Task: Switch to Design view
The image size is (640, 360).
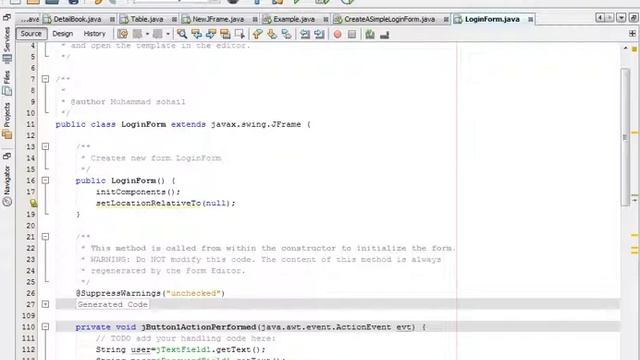Action: coord(62,33)
